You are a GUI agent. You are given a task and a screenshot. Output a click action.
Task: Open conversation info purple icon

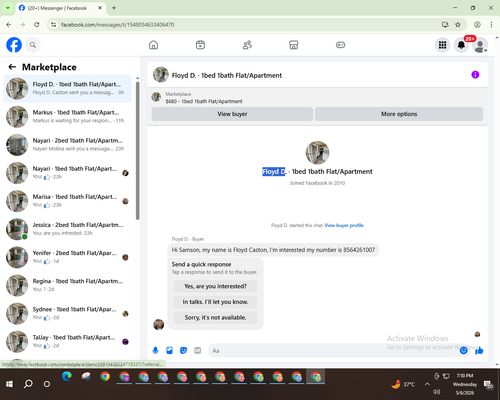pyautogui.click(x=475, y=75)
